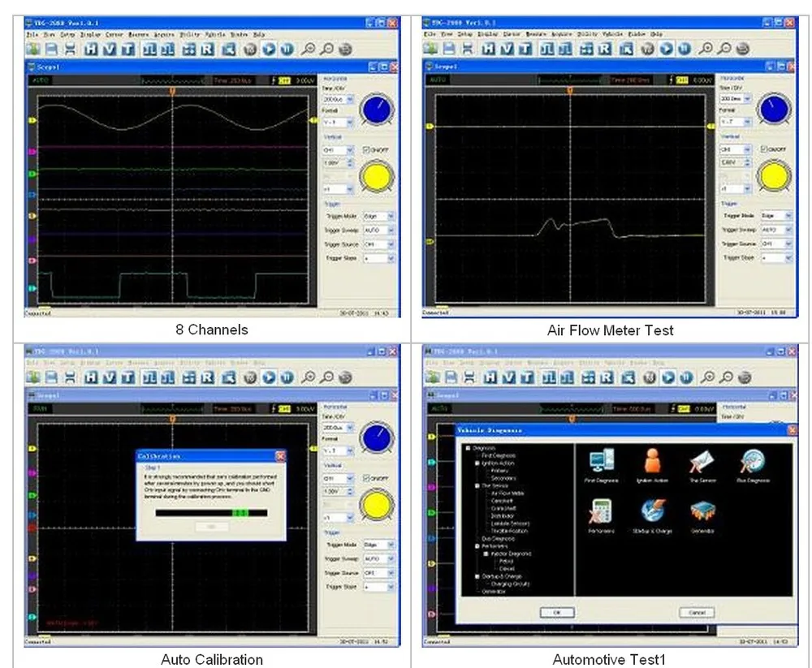Toggle ON/OFF checkbox in Auto Calibration window
The width and height of the screenshot is (812, 668).
[x=366, y=478]
